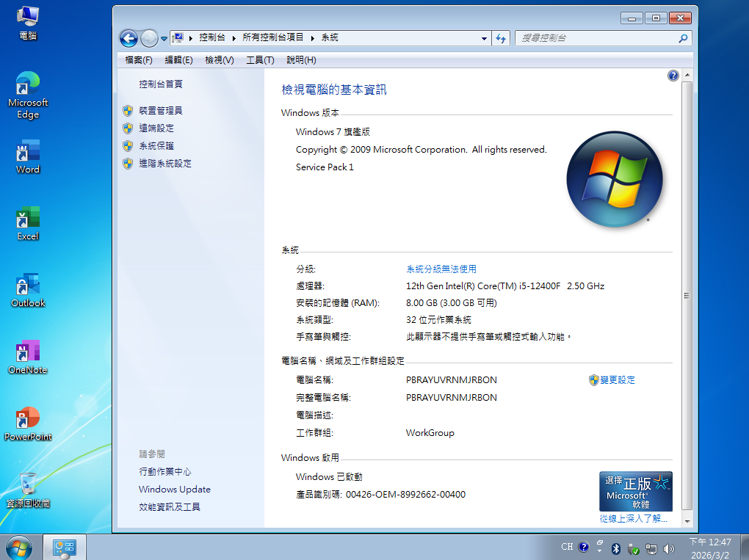Image resolution: width=749 pixels, height=560 pixels.
Task: Open the 檢視(V) menu
Action: point(219,60)
